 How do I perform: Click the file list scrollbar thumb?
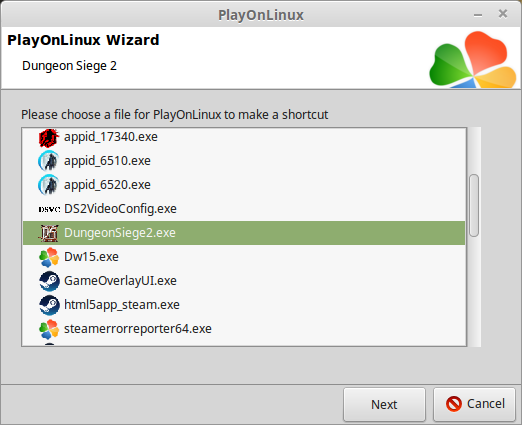click(474, 205)
